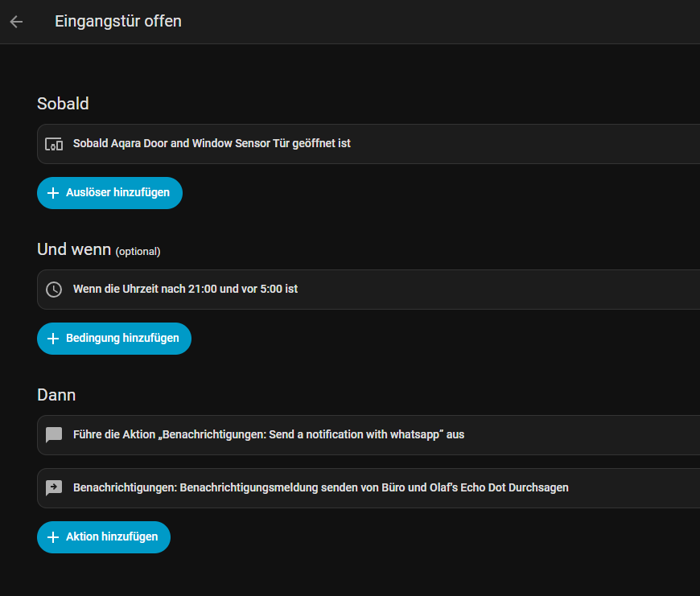Click the device icon on the Aqara trigger
Screen dimensions: 700x596
pos(54,144)
